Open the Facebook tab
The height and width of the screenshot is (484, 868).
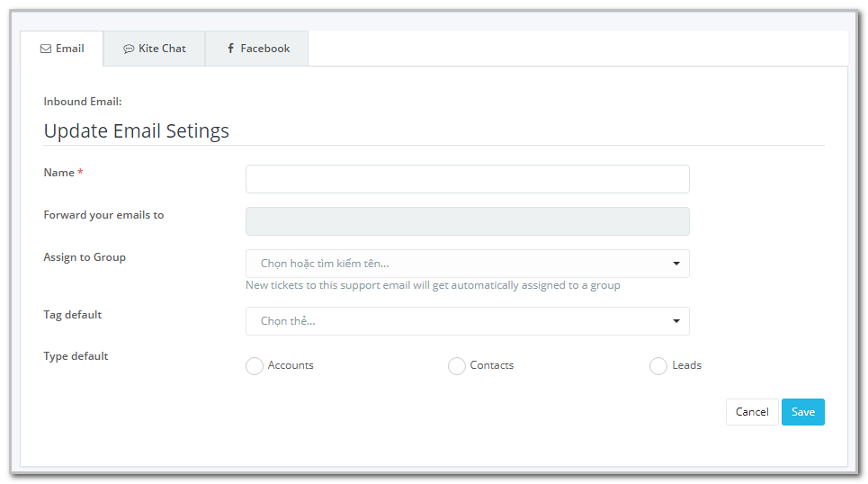point(257,49)
